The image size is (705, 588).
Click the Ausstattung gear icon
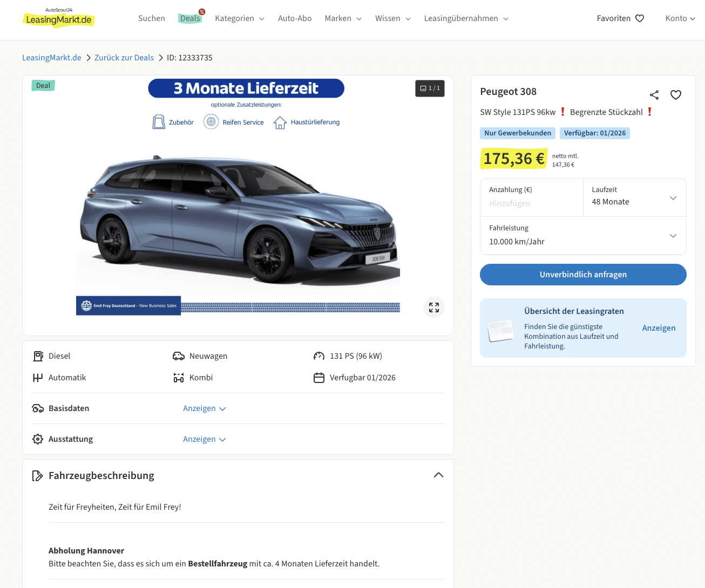(x=38, y=439)
